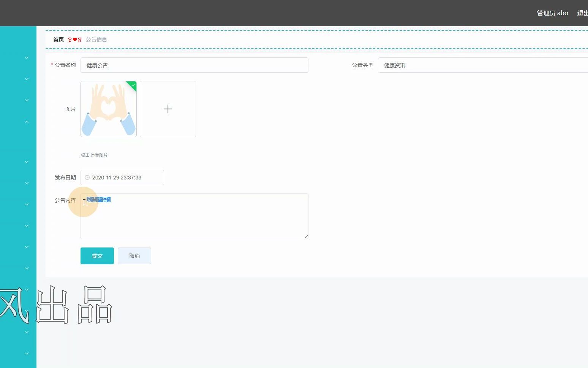
Task: Click the 取消 cancel button
Action: 134,256
